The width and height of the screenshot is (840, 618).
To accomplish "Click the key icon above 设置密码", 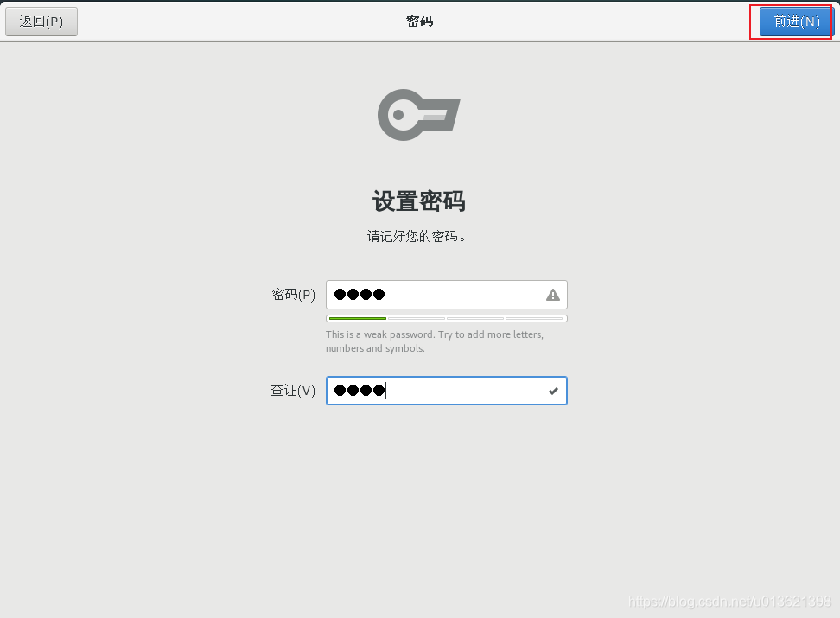I will click(x=419, y=115).
